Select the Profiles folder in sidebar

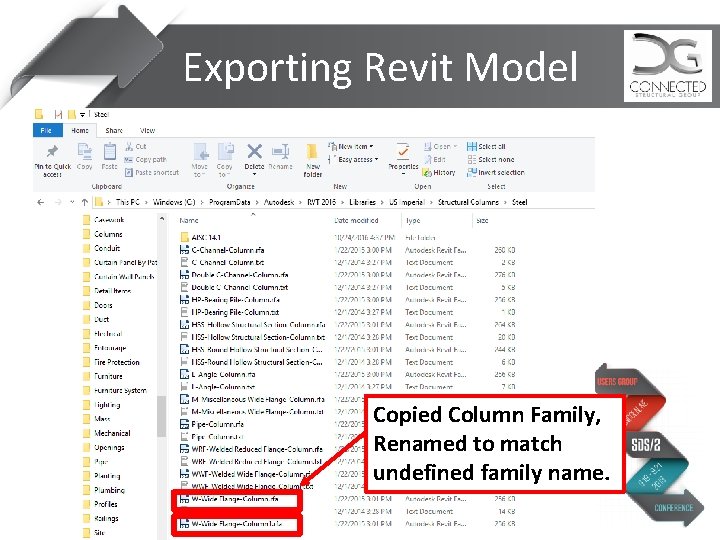coord(100,504)
